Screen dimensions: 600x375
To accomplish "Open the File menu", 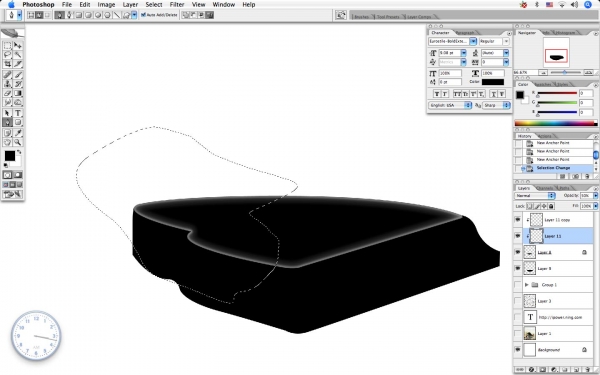I will [67, 5].
